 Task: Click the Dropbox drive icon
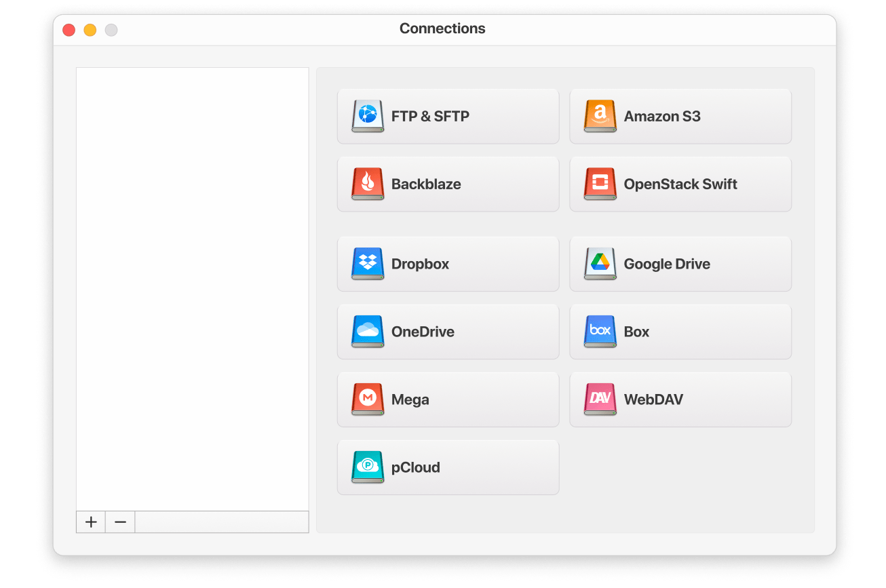point(367,264)
